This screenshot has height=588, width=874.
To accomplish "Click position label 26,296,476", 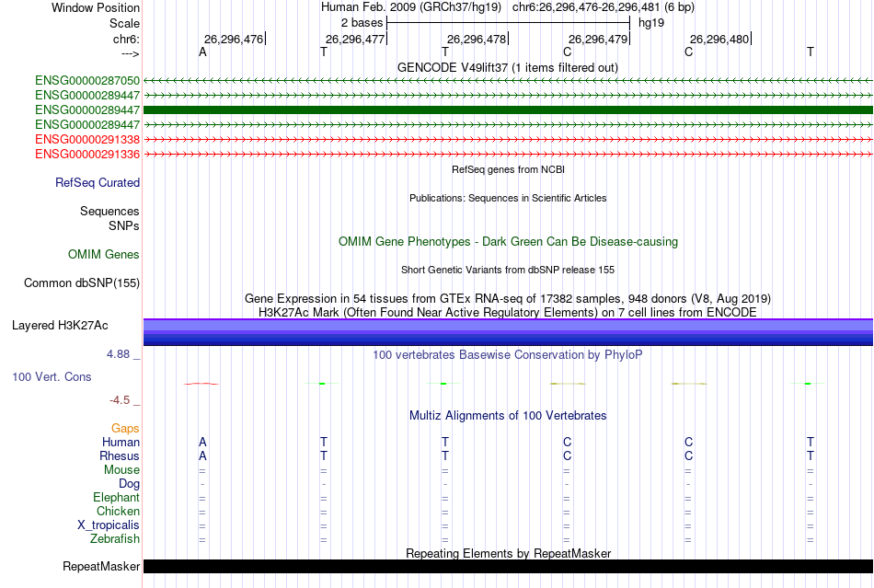I will [x=234, y=39].
